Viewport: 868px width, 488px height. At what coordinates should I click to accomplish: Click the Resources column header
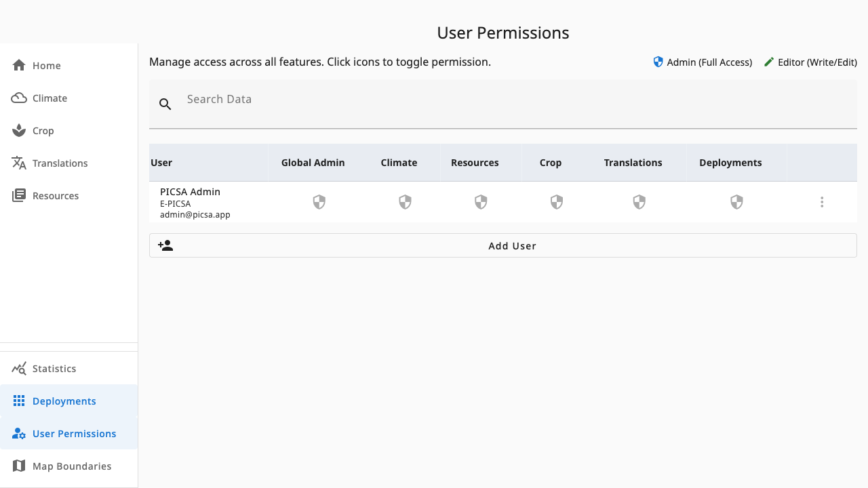tap(475, 163)
